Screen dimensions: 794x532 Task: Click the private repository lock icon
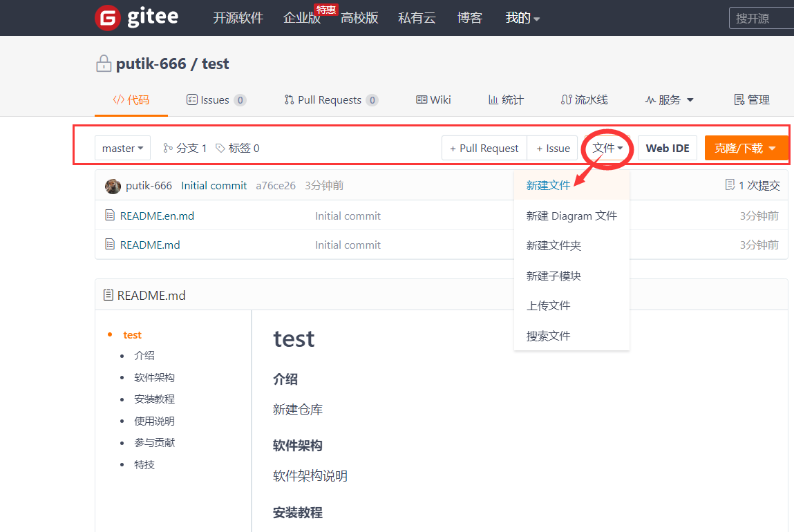(x=104, y=64)
